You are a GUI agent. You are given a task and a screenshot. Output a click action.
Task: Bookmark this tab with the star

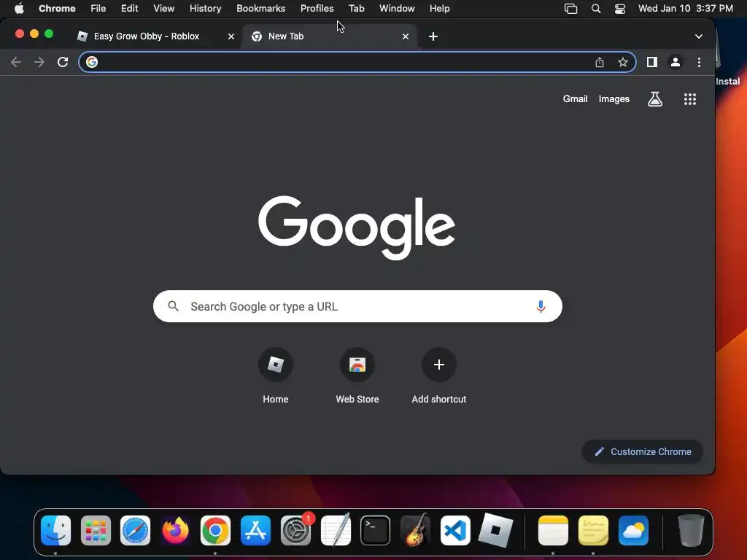(623, 62)
